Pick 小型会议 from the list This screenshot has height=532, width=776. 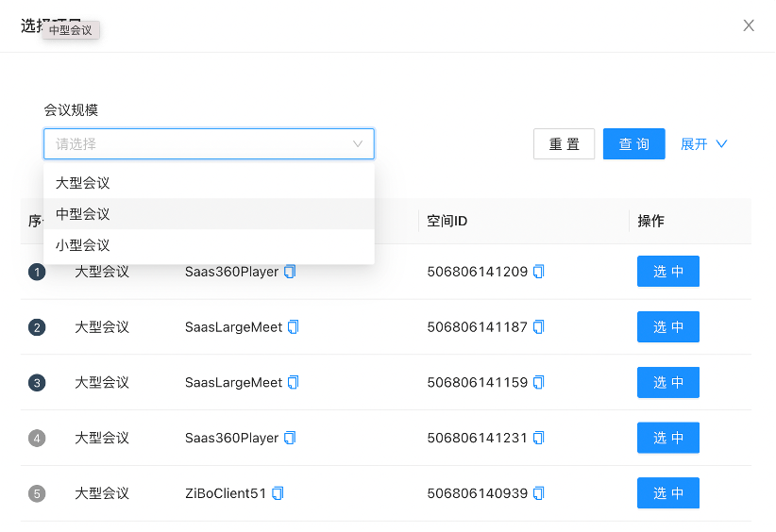[83, 245]
